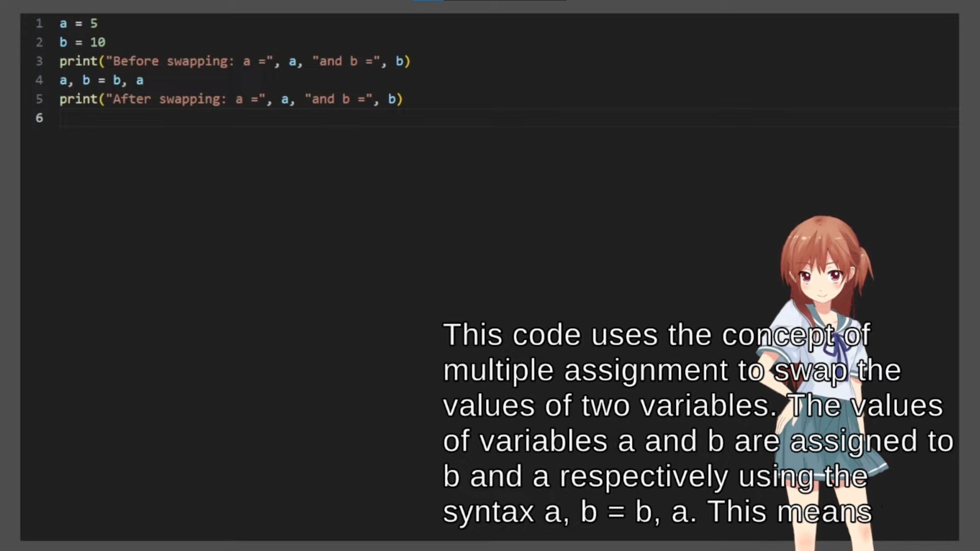The height and width of the screenshot is (551, 980).
Task: Click the caption text "This code uses"
Action: point(551,335)
